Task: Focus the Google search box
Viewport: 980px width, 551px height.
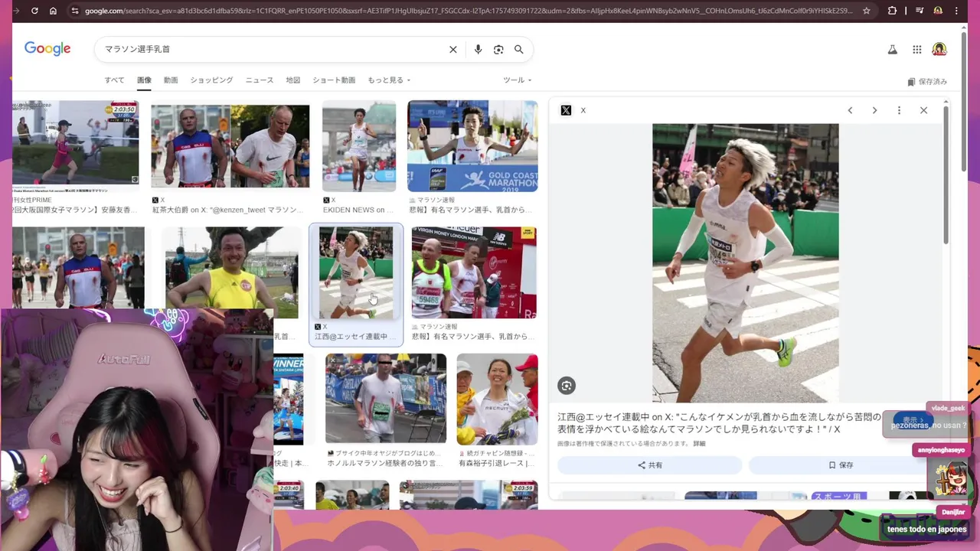Action: point(272,49)
